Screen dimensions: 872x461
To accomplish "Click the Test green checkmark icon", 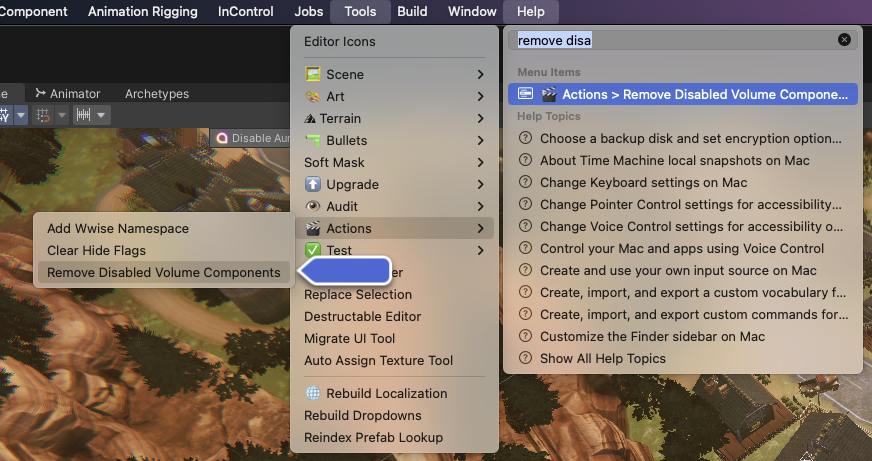I will tap(313, 250).
